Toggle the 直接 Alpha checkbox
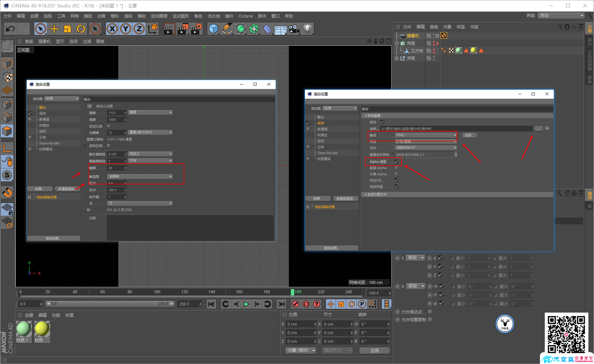 pyautogui.click(x=396, y=168)
